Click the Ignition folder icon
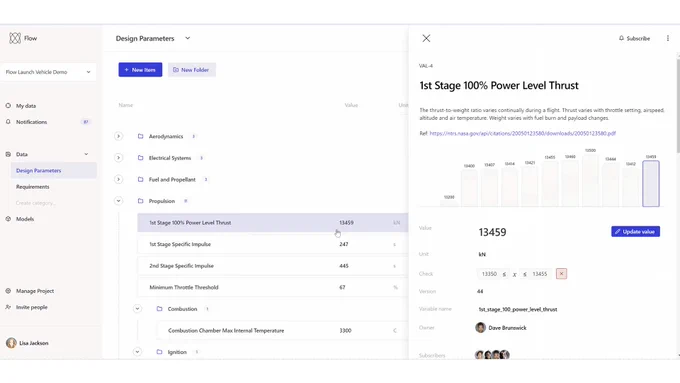Screen dimensions: 680x383 click(159, 352)
